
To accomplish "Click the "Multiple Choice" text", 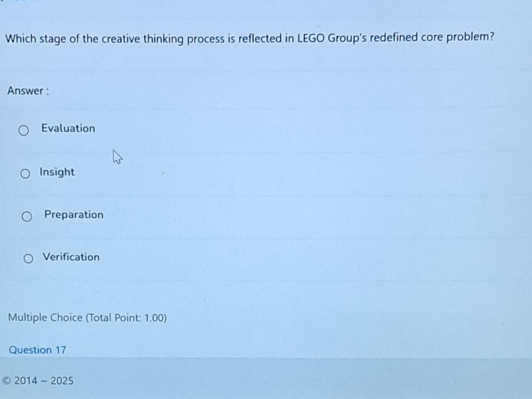I will pyautogui.click(x=45, y=318).
